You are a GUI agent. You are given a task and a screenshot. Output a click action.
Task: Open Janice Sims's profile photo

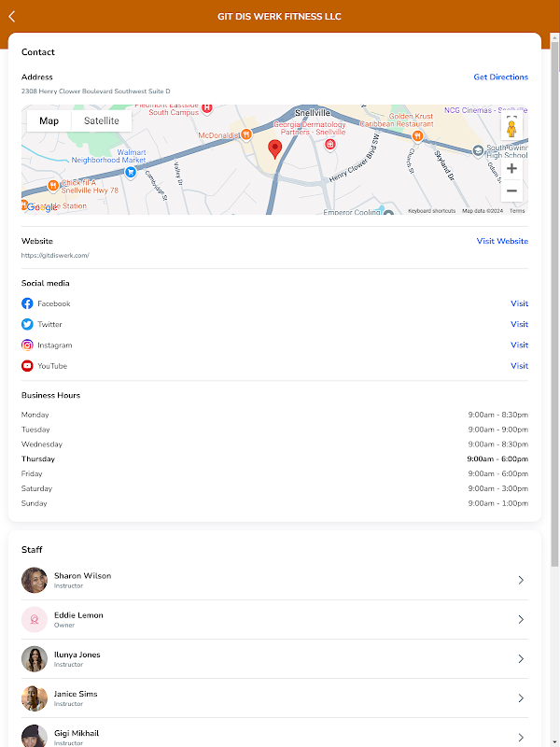[x=35, y=698]
